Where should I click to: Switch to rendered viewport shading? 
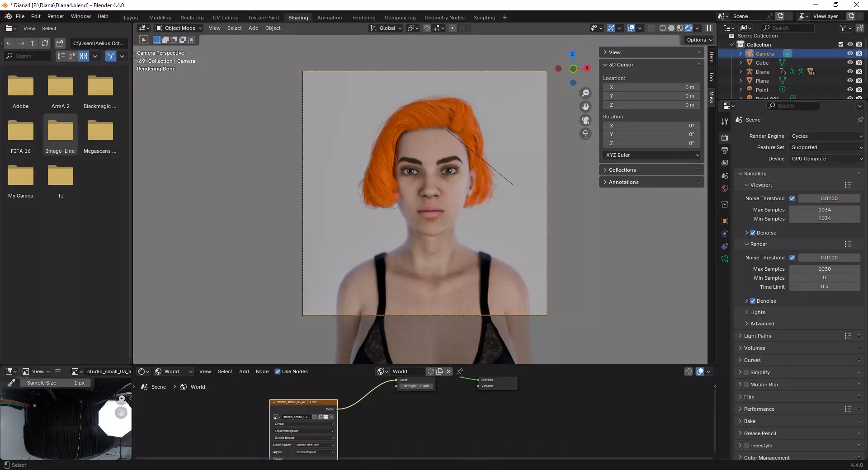689,28
